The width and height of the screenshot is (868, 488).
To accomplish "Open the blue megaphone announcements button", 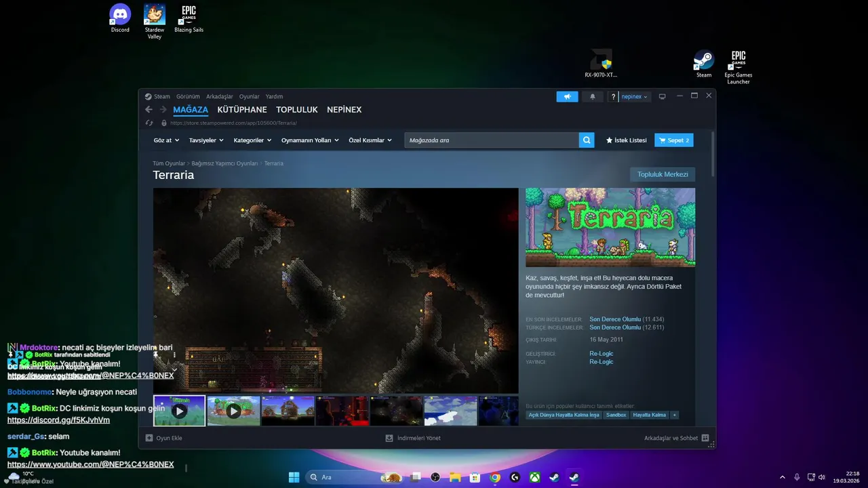I will click(x=568, y=96).
